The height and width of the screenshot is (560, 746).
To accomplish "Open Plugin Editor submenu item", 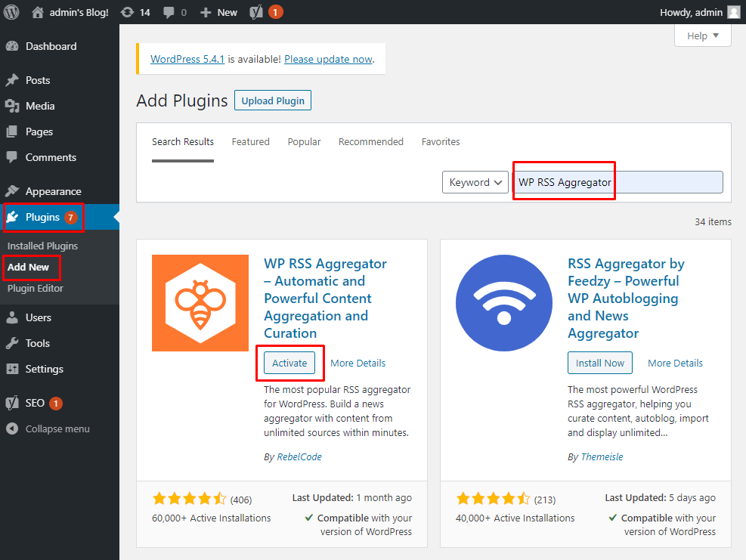I will (x=36, y=289).
